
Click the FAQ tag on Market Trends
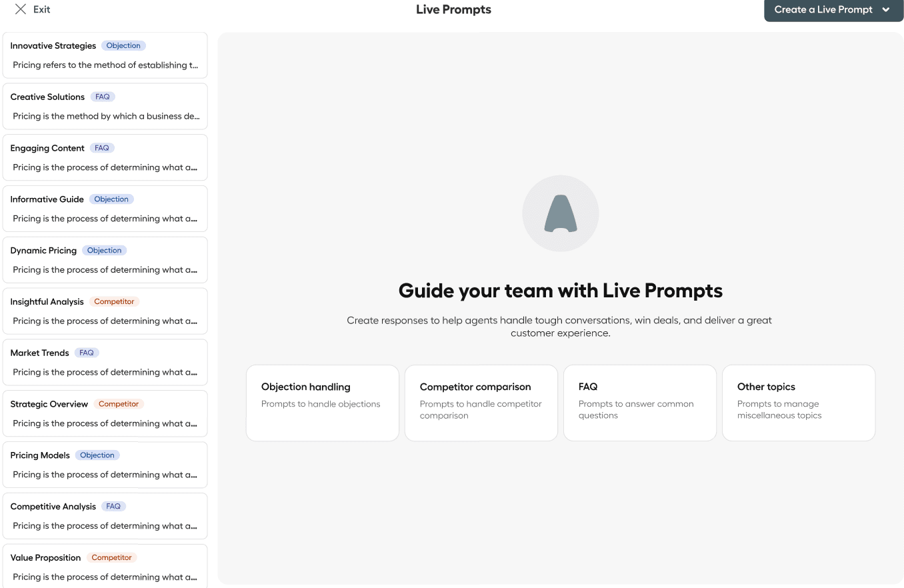click(x=87, y=353)
